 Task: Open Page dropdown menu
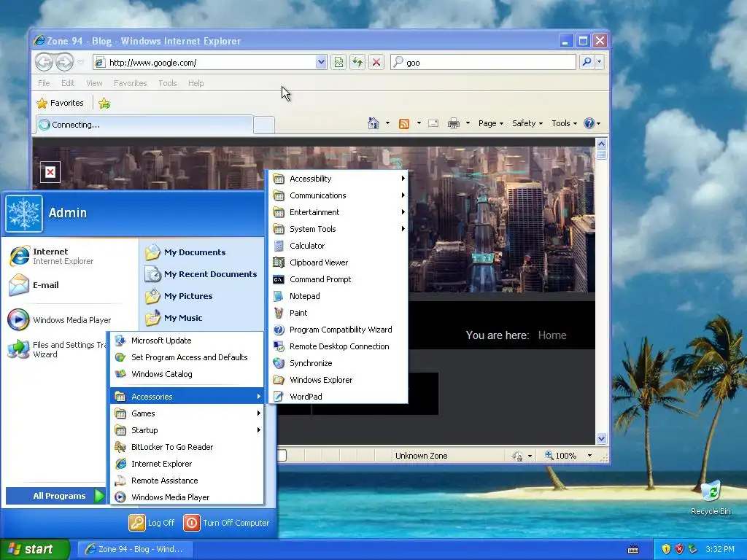point(491,123)
